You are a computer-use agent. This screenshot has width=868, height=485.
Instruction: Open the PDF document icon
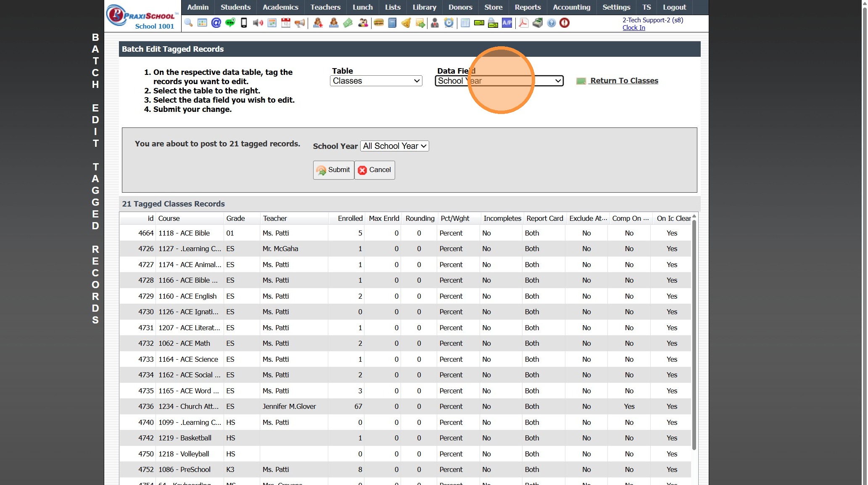coord(523,23)
